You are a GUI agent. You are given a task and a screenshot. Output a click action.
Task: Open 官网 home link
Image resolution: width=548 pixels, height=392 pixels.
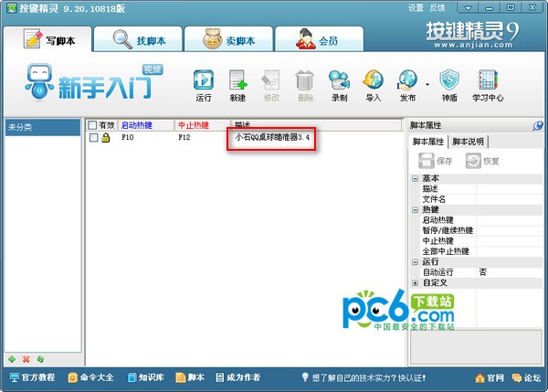point(490,378)
